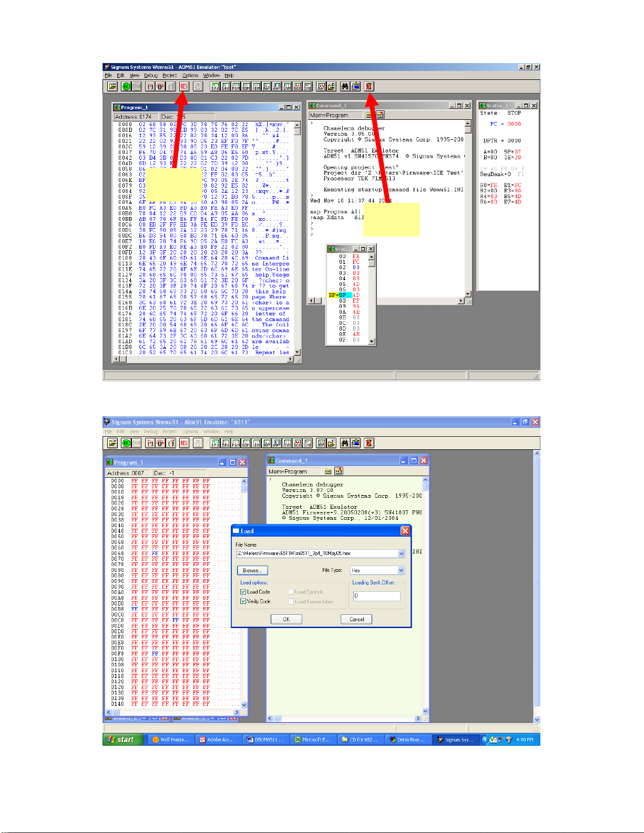The width and height of the screenshot is (644, 833).
Task: Expand the File Name dropdown in Load dialog
Action: 402,553
